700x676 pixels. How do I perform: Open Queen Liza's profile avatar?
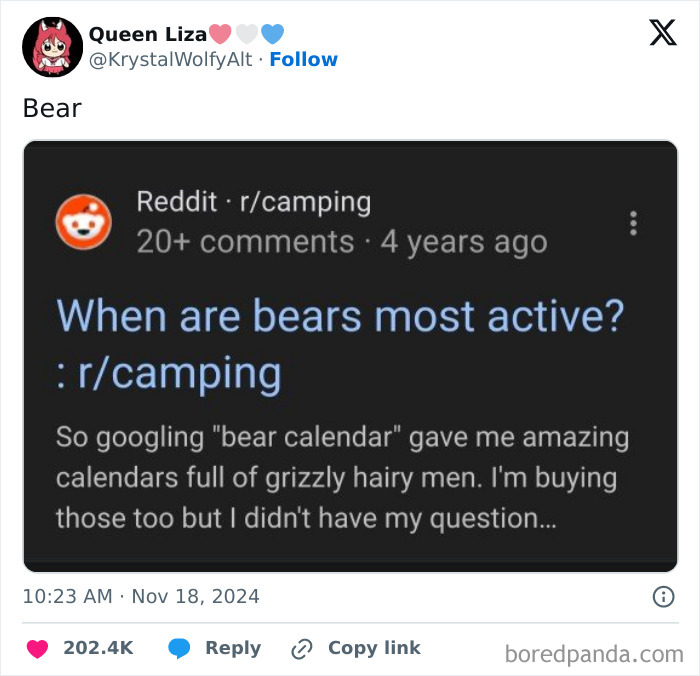point(51,46)
